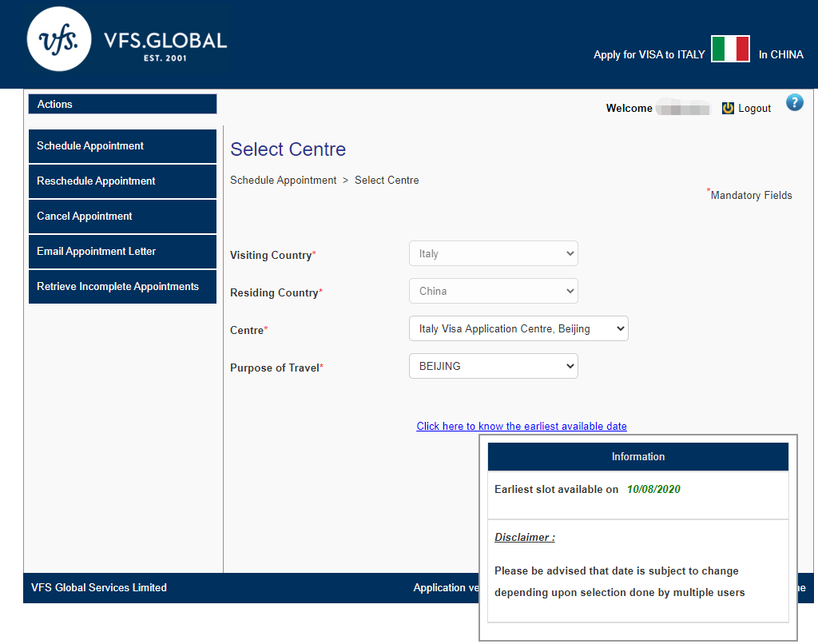
Task: Click the Select Centre breadcrumb text
Action: [387, 180]
